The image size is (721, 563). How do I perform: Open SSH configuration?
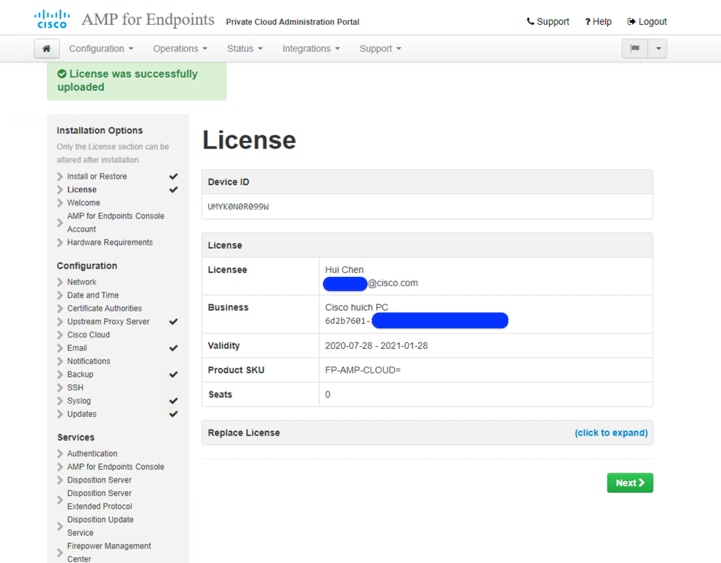[75, 388]
